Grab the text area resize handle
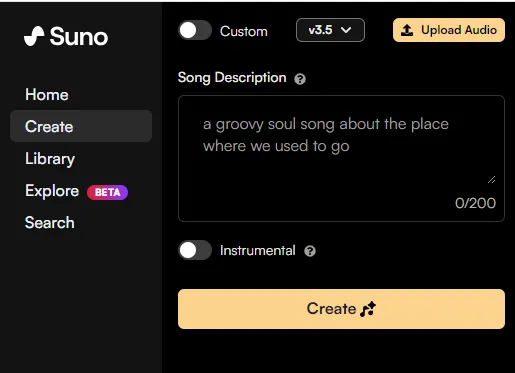This screenshot has height=373, width=515. tap(491, 180)
